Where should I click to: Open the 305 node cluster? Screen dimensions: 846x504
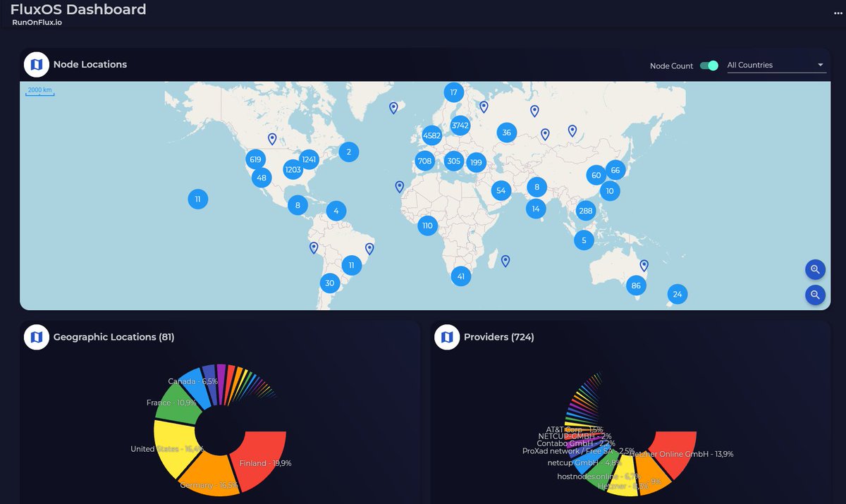pos(453,161)
